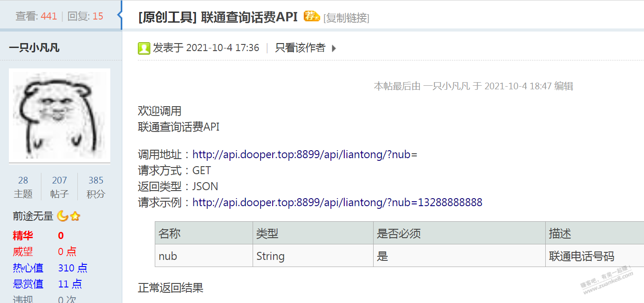The height and width of the screenshot is (303, 644).
Task: Click the orange recommended badge after the title
Action: (x=311, y=16)
